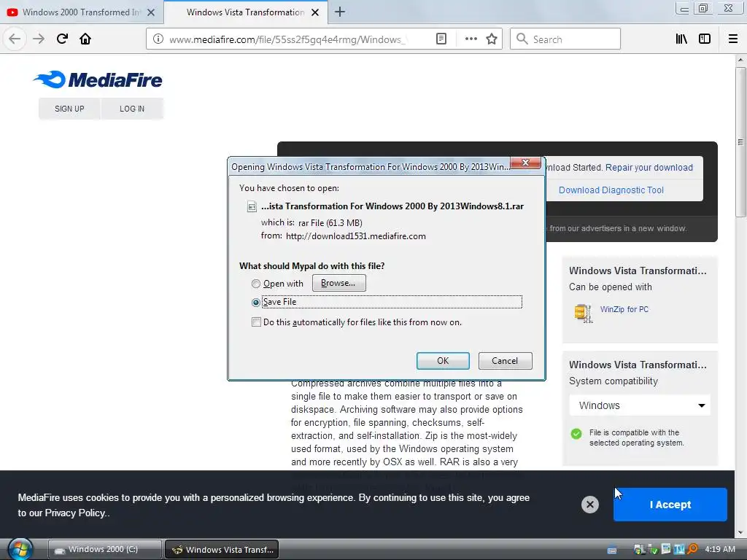Show site information for mediafire.com
This screenshot has height=560, width=747.
[x=158, y=39]
